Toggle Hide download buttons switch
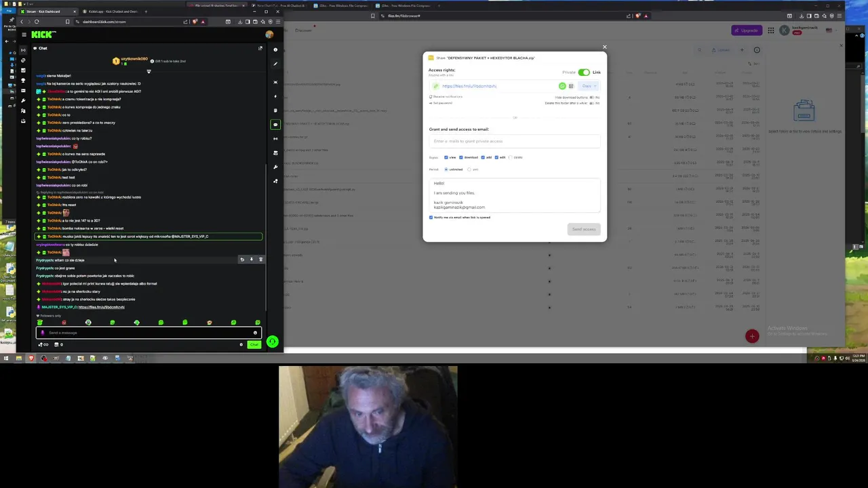The image size is (868, 488). coord(592,98)
